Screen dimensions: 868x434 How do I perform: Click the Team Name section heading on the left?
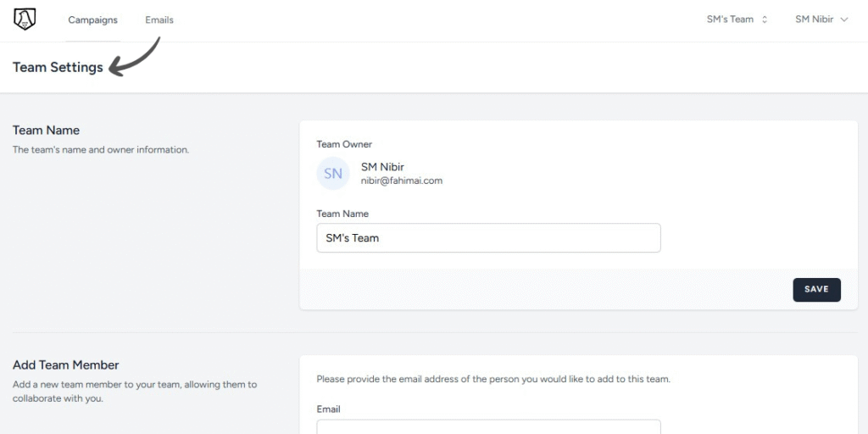(46, 131)
